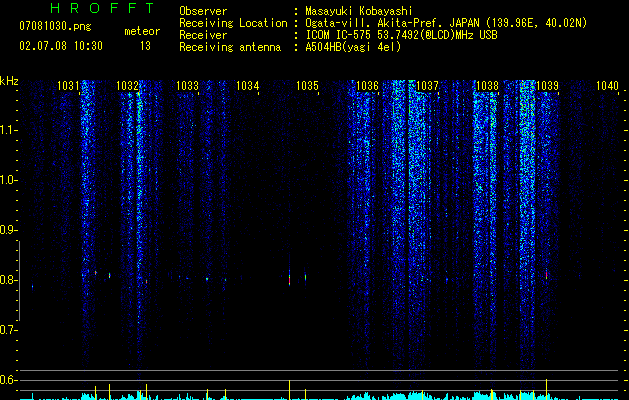Click time marker 1032
This screenshot has height=400, width=629.
coord(127,86)
